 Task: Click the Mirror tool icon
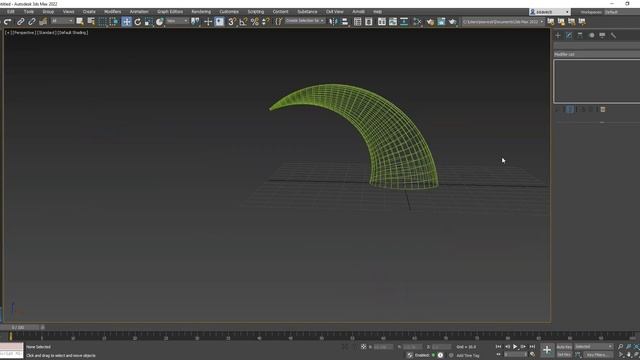[333, 22]
